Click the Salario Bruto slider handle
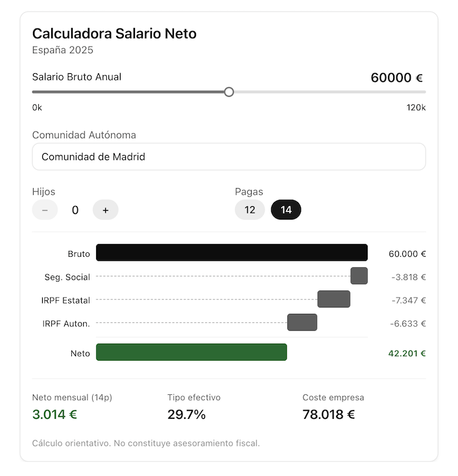 229,92
